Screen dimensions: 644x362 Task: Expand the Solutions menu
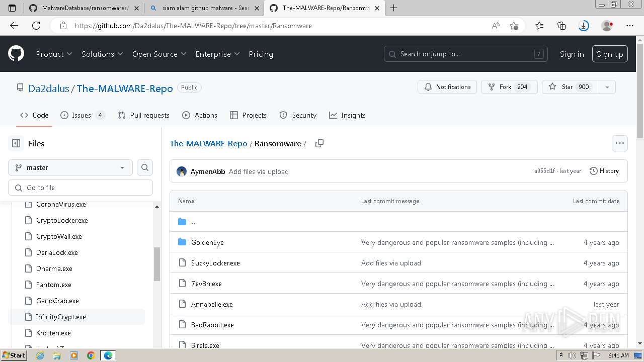[x=102, y=54]
